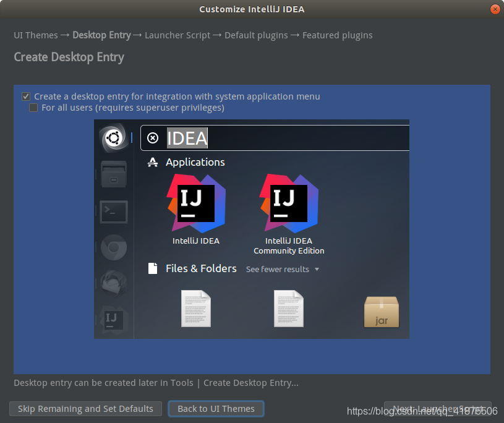Collapse with See fewer results

pyautogui.click(x=283, y=270)
